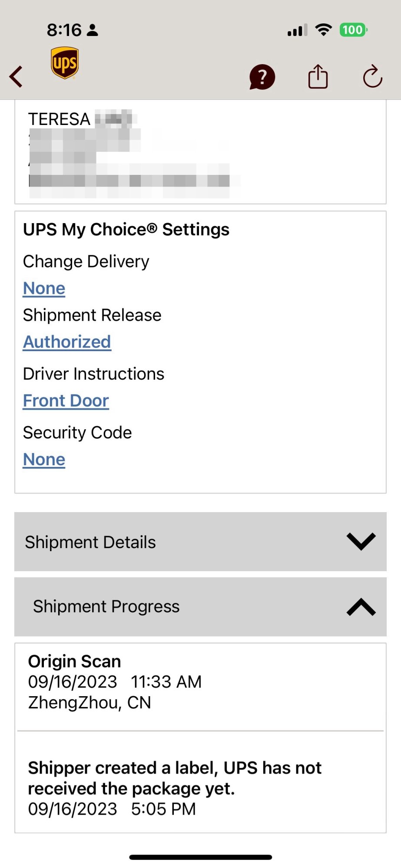Open the Change Delivery None link
Viewport: 401px width, 868px height.
pos(44,289)
